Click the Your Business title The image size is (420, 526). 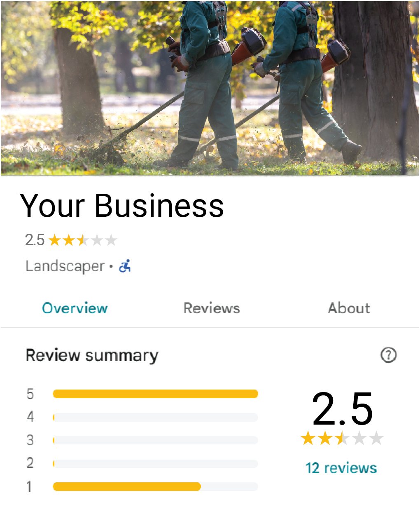tap(122, 205)
